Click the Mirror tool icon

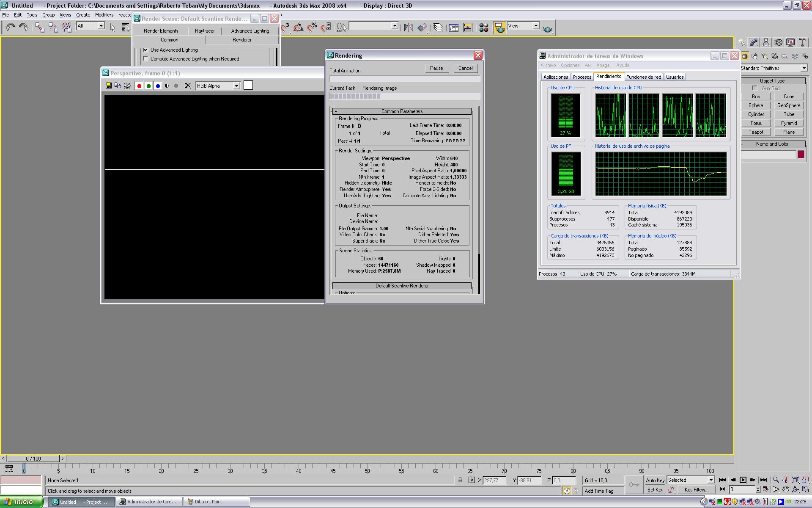pyautogui.click(x=408, y=28)
